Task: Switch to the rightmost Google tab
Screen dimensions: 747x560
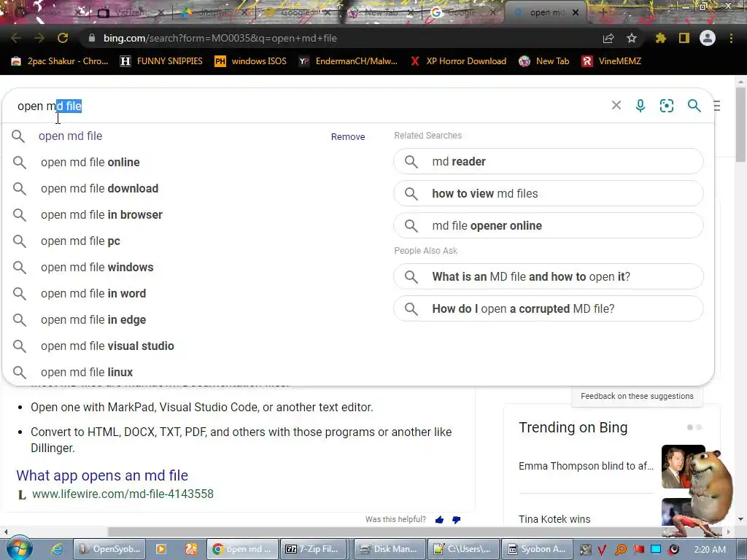Action: [x=462, y=12]
